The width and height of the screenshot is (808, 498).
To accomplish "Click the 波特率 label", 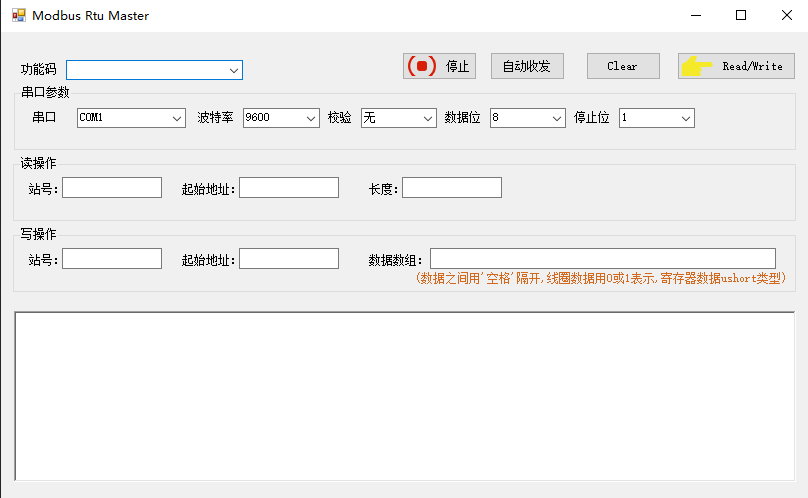I will pyautogui.click(x=215, y=118).
